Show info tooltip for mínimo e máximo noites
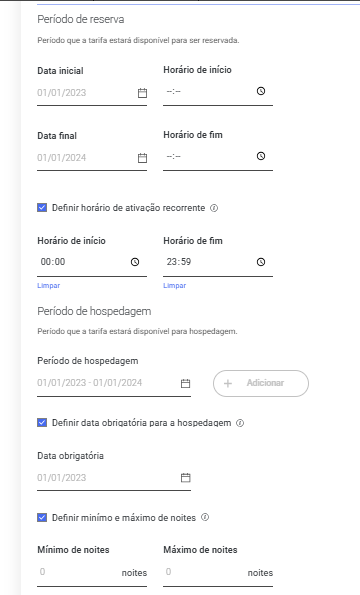Image resolution: width=360 pixels, height=595 pixels. (x=205, y=517)
